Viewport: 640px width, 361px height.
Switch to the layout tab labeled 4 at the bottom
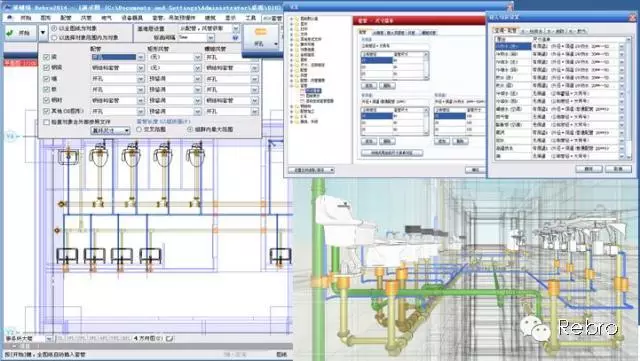pos(147,338)
